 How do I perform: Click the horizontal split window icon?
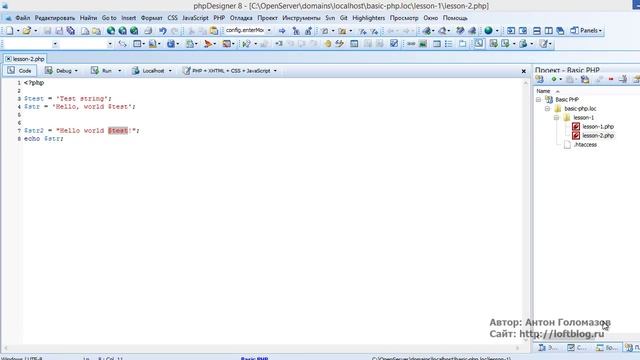tap(537, 31)
